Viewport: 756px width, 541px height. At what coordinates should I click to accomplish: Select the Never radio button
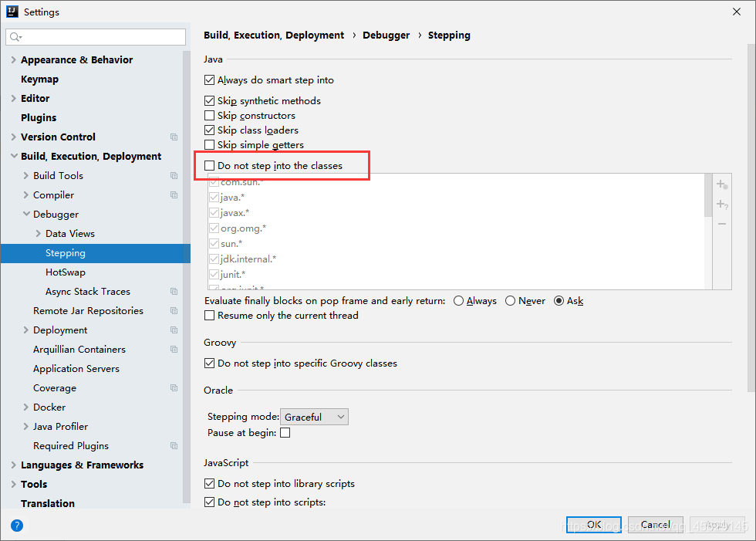(x=510, y=301)
